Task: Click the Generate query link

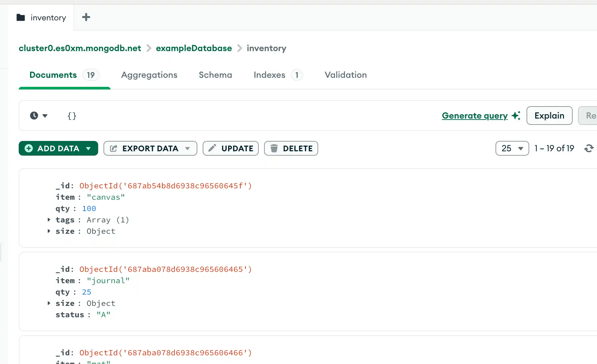Action: [x=475, y=116]
